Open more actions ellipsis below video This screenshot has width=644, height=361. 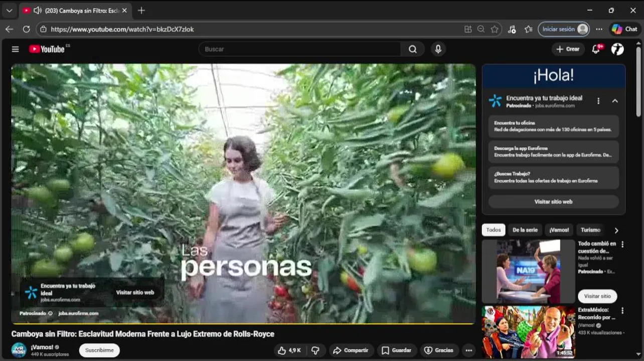click(468, 350)
